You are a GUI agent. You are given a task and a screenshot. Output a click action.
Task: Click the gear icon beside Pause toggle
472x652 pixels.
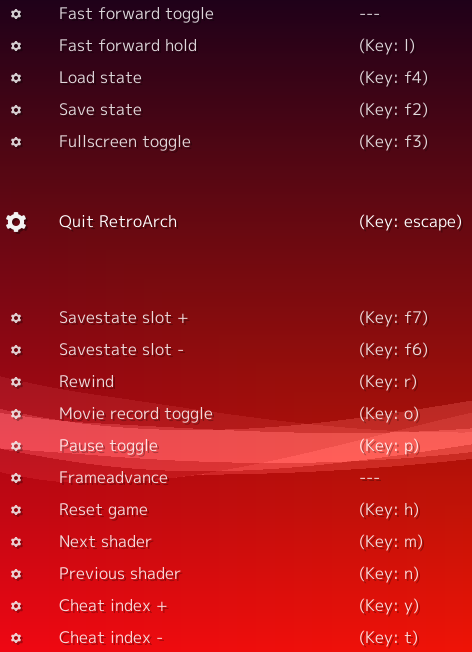16,446
